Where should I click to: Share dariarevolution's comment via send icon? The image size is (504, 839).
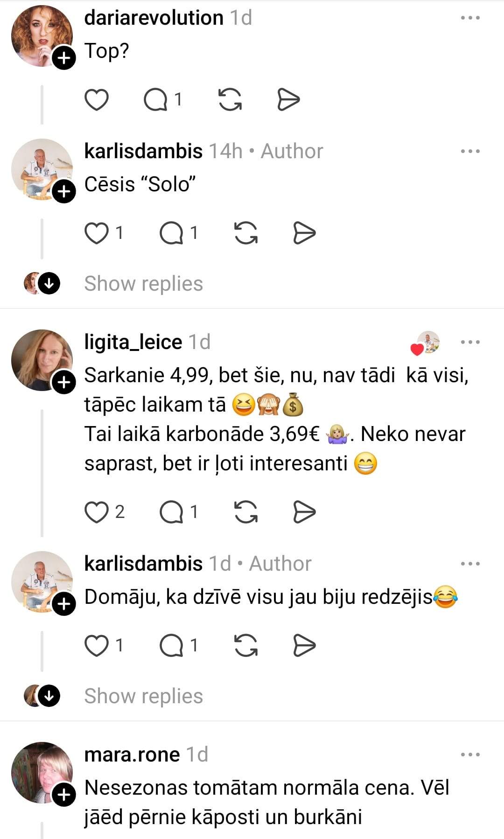click(x=288, y=99)
